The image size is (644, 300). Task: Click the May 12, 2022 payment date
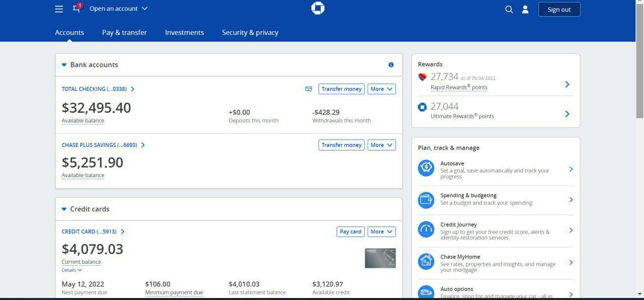point(83,284)
